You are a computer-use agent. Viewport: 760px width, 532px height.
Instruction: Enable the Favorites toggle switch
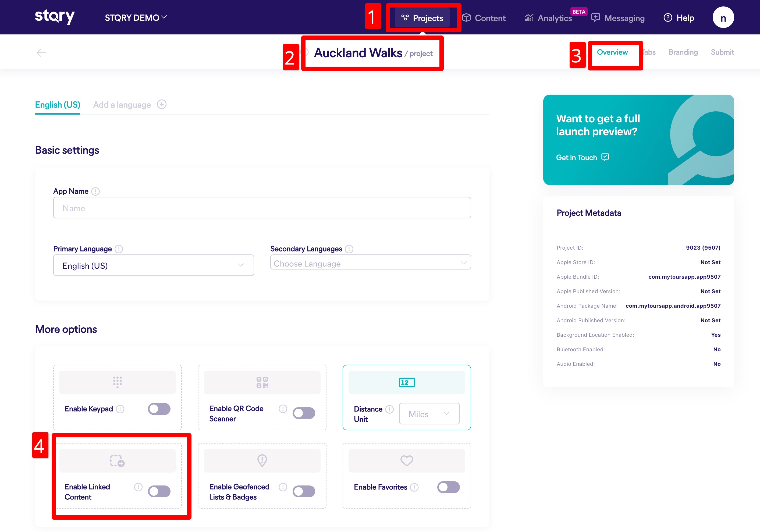click(x=448, y=487)
